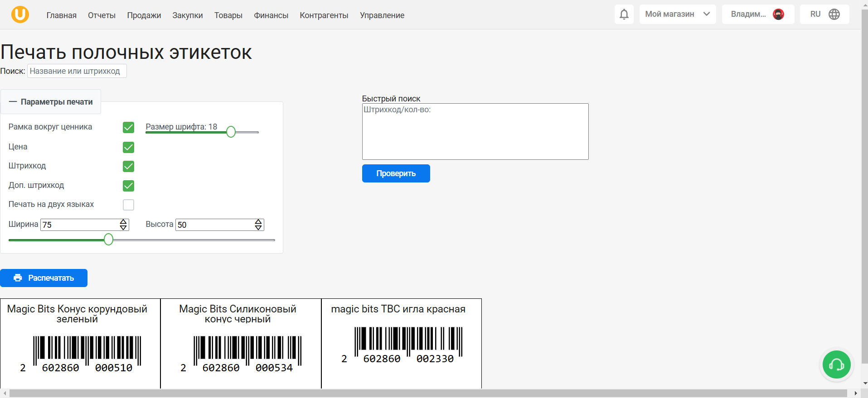Screen dimensions: 868x398
Task: Open the green support headset chat
Action: coord(836,364)
